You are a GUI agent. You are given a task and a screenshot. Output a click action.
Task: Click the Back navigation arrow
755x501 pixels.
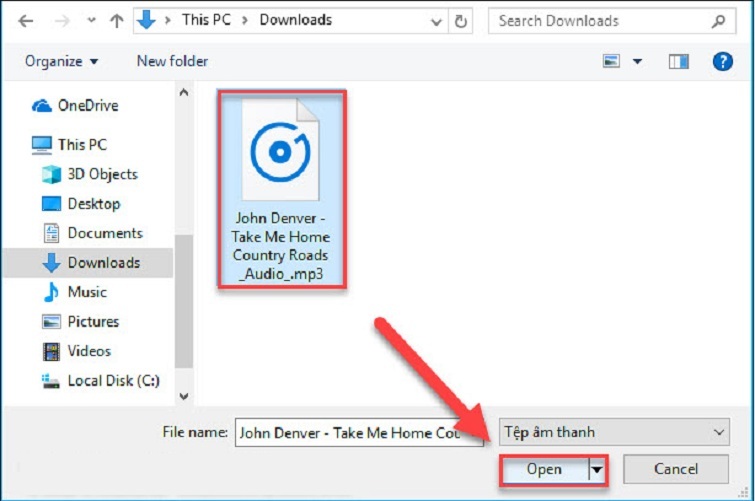[27, 20]
